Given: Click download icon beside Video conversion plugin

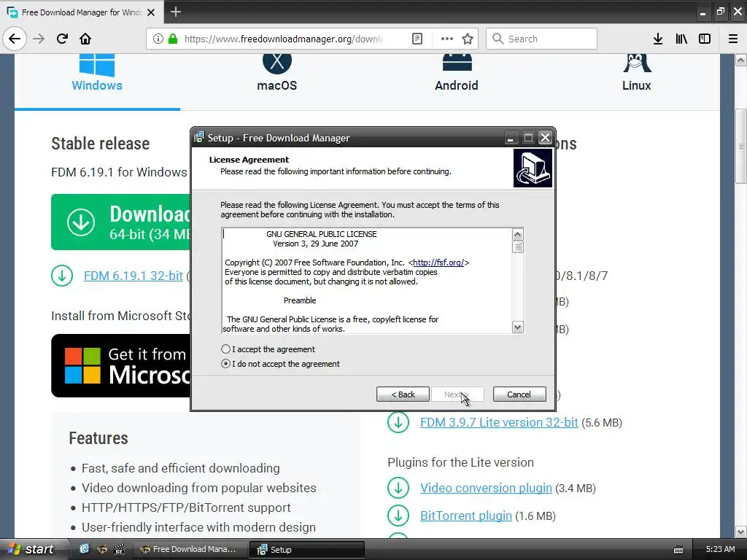Looking at the screenshot, I should coord(398,488).
